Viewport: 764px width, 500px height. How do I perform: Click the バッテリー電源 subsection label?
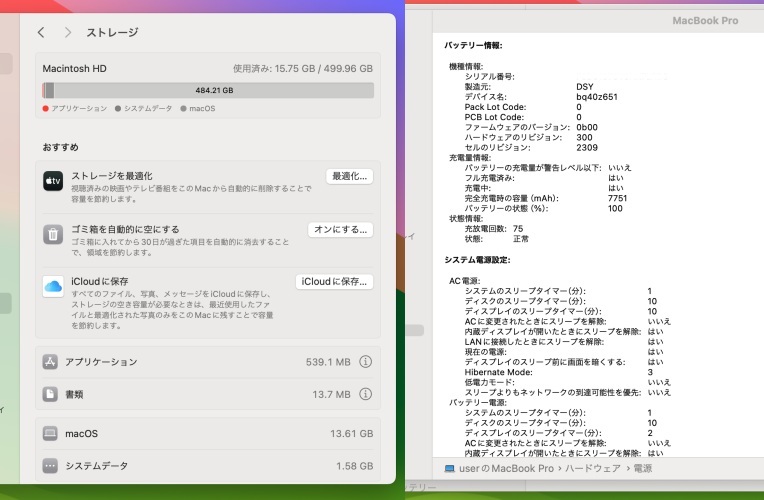pyautogui.click(x=478, y=403)
